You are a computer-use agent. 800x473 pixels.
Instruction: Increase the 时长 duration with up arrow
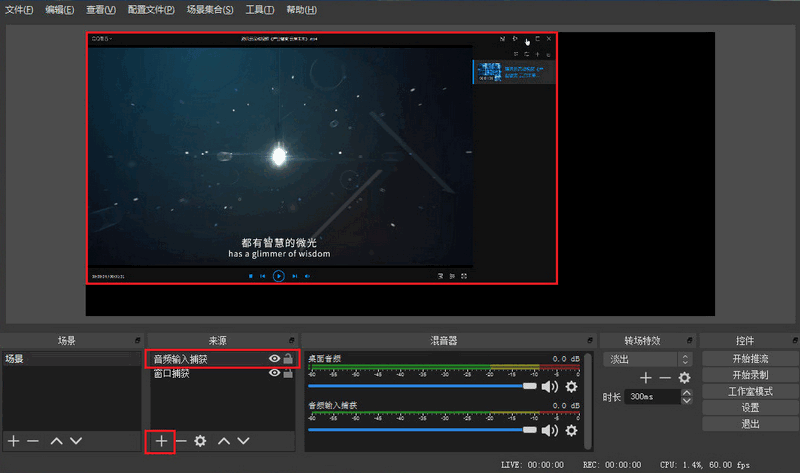pyautogui.click(x=685, y=393)
